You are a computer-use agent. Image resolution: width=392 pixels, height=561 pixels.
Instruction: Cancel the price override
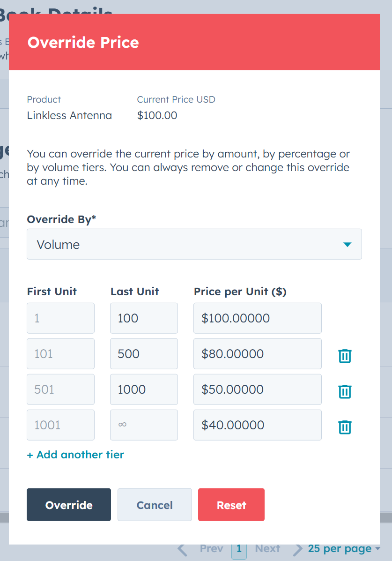click(155, 505)
